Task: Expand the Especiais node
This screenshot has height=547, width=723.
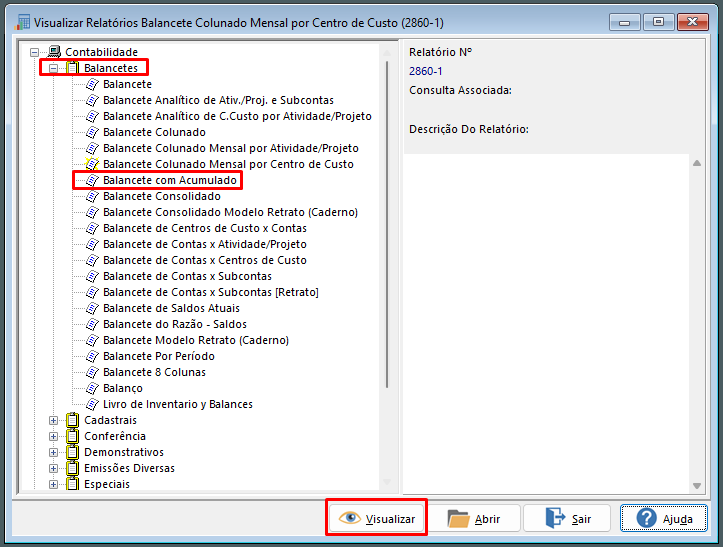Action: pyautogui.click(x=53, y=484)
